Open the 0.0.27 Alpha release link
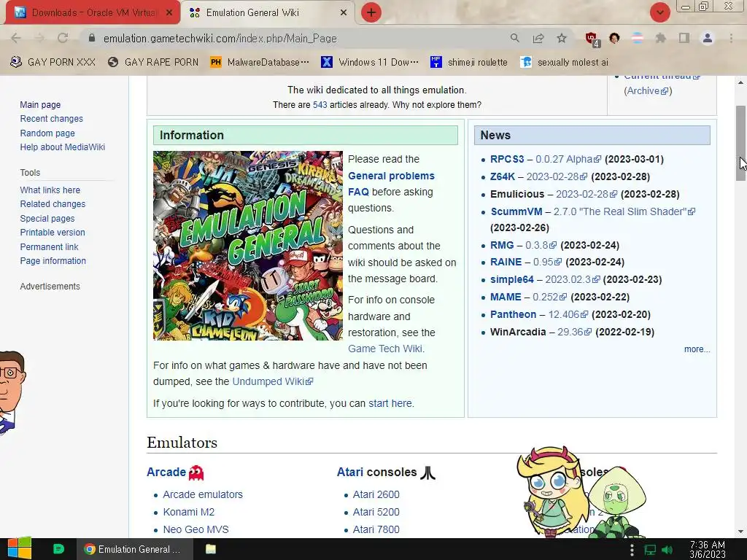747x560 pixels. click(568, 159)
